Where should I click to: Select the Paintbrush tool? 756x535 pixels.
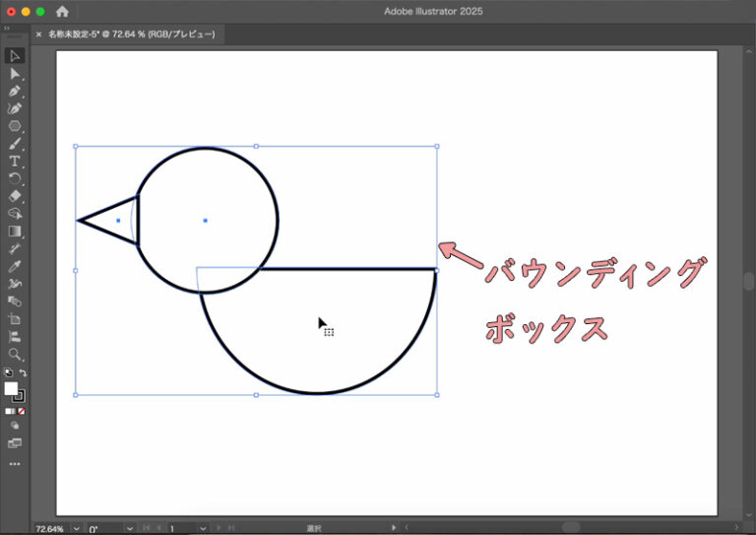pos(15,144)
